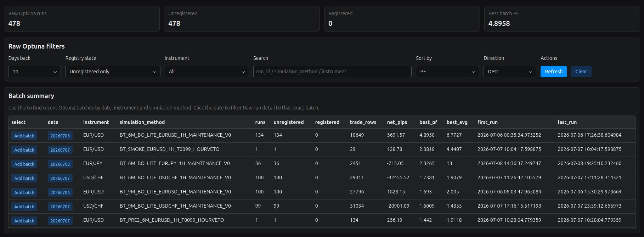Click the runs column header
Image resolution: width=644 pixels, height=237 pixels.
[x=260, y=122]
